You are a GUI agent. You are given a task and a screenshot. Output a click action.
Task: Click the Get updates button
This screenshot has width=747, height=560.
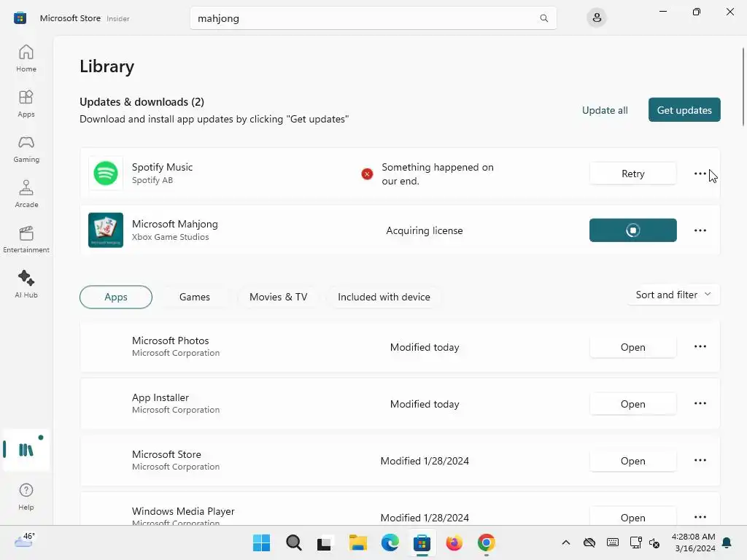[684, 110]
